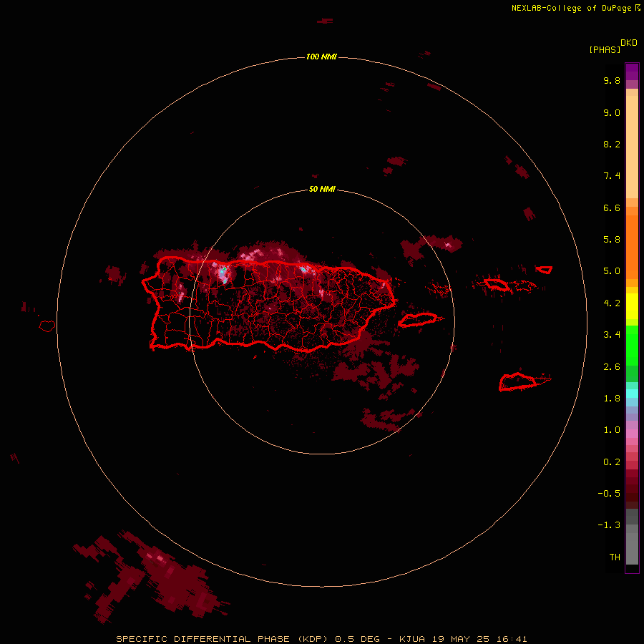The width and height of the screenshot is (644, 644).
Task: Click the 5.8 scale value
Action: tap(612, 240)
